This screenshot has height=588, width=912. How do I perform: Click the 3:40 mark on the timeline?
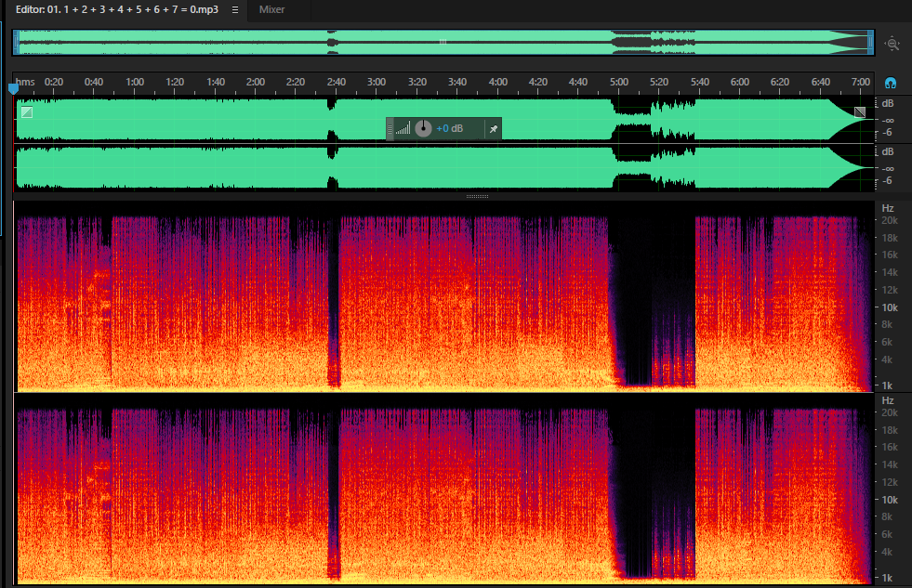click(x=457, y=82)
